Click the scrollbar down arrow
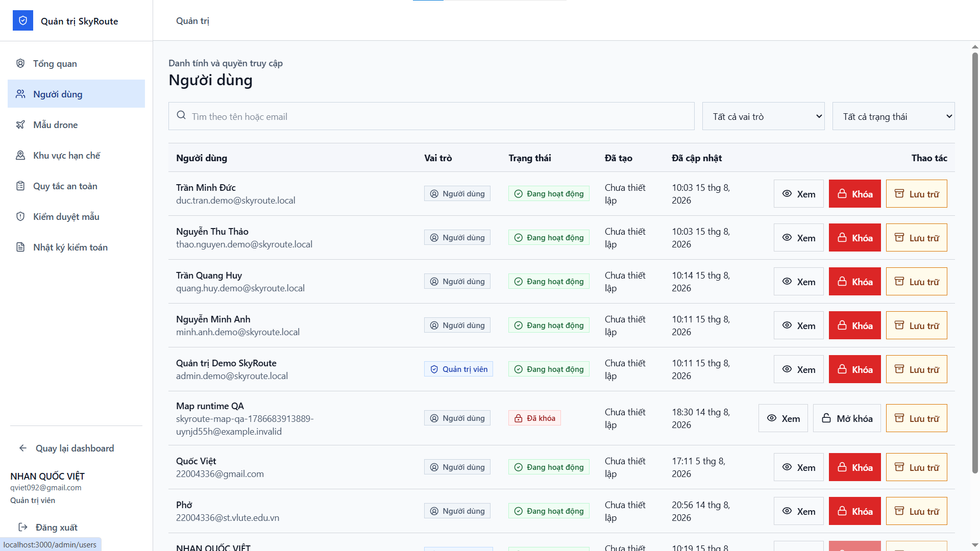This screenshot has width=980, height=551. [975, 545]
